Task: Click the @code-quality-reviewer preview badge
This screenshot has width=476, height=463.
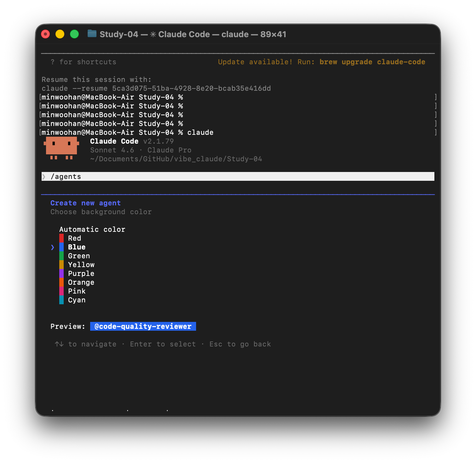Action: click(143, 327)
